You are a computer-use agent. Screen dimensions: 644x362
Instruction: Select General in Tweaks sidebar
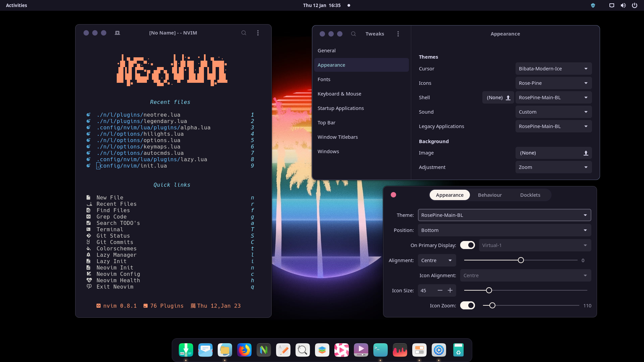361,51
